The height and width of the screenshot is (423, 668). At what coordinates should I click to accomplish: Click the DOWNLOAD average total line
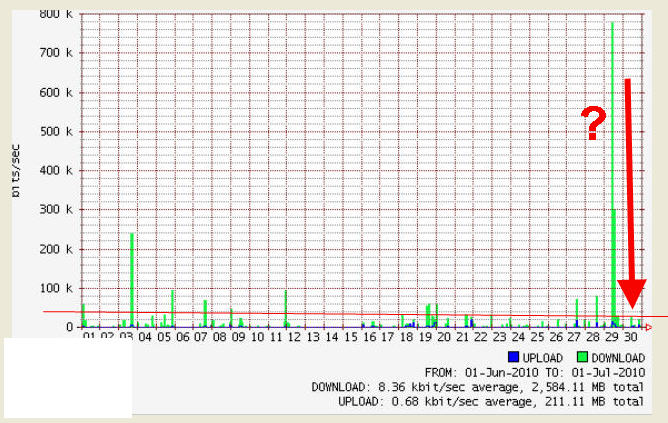click(478, 386)
